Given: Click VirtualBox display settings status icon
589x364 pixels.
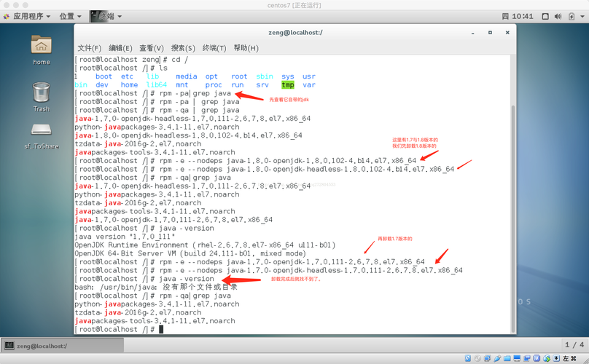Looking at the screenshot, I should 517,358.
